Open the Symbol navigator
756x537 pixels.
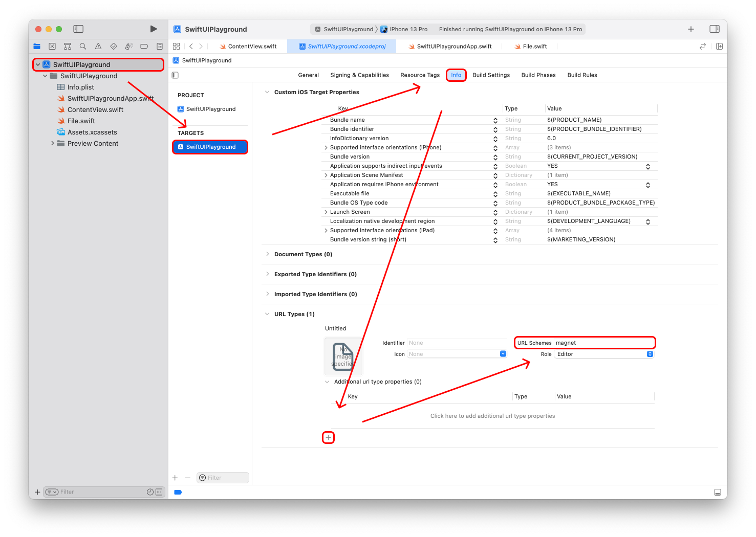point(68,47)
